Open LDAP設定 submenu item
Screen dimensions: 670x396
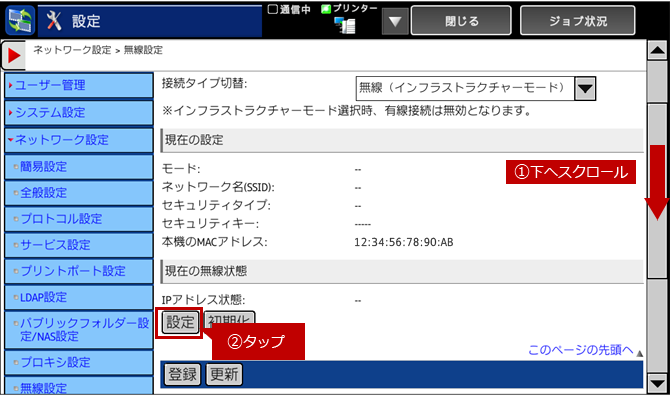pyautogui.click(x=79, y=297)
